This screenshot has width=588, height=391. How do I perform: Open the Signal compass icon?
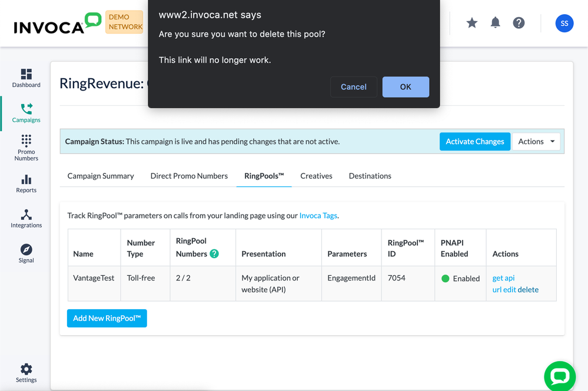pyautogui.click(x=26, y=249)
